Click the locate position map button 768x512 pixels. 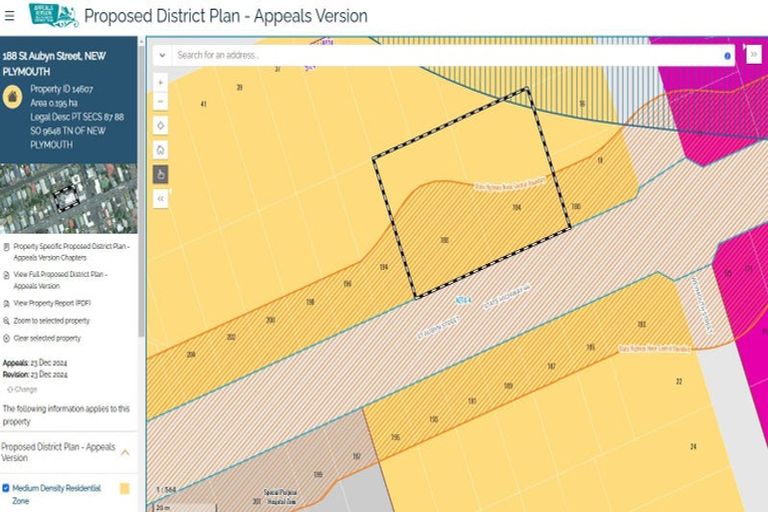pos(161,126)
